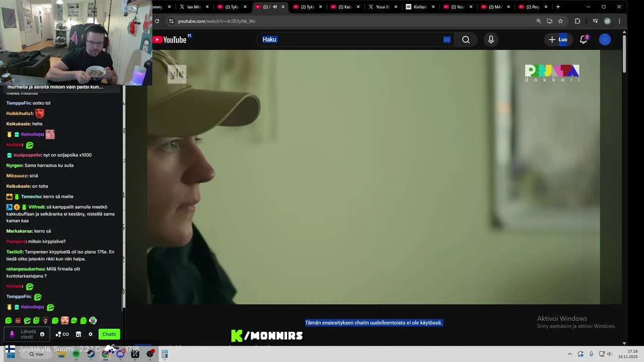Image resolution: width=644 pixels, height=362 pixels.
Task: Switch to the MAA YouTube tab
Action: (x=496, y=7)
